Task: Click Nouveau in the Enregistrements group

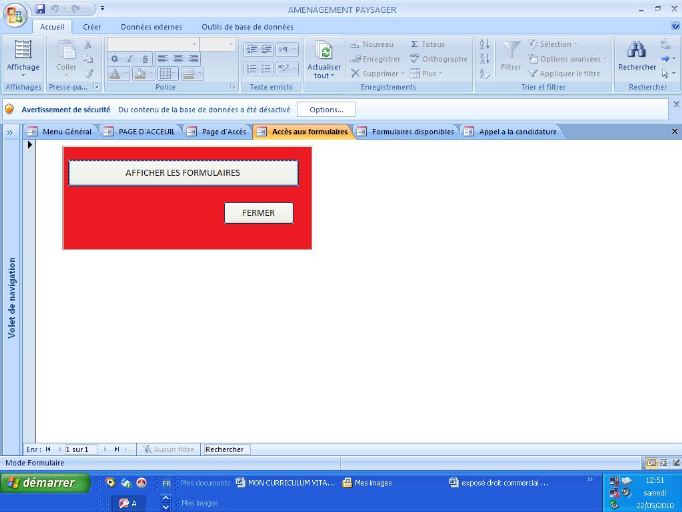Action: click(x=372, y=44)
